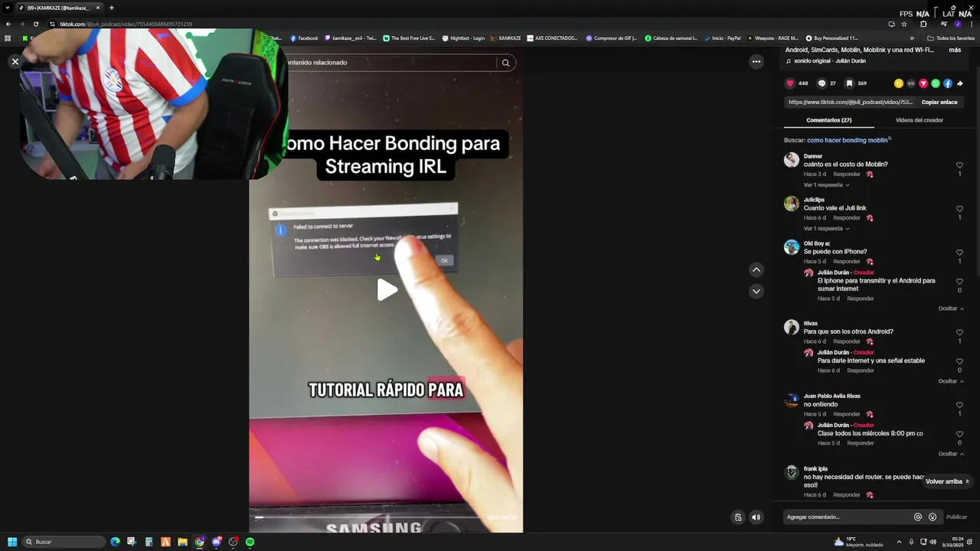980x551 pixels.
Task: Insert mention with @ icon in comment box
Action: (x=918, y=517)
